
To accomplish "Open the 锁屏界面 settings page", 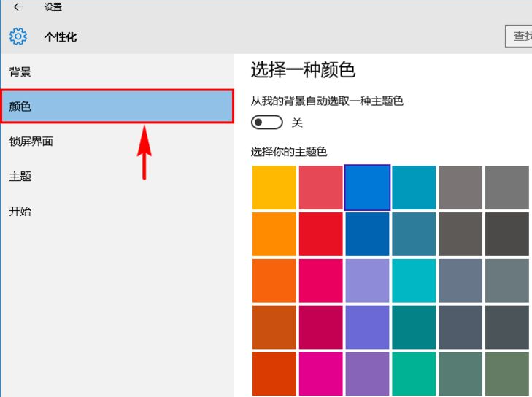I will (x=31, y=142).
